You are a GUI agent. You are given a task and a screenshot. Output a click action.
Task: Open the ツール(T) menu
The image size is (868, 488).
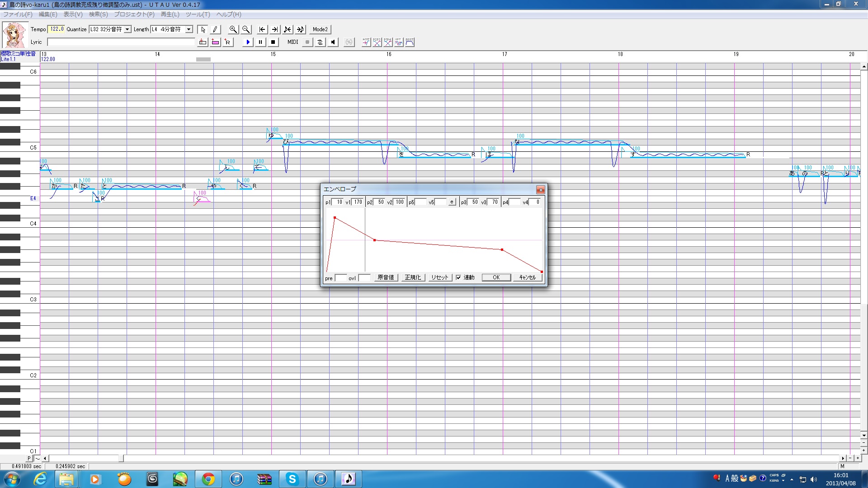click(x=198, y=14)
